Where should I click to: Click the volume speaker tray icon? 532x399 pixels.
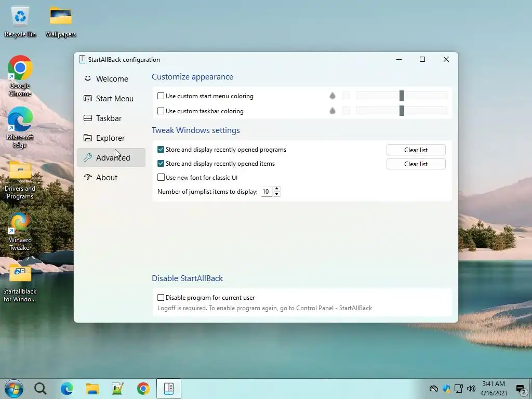[471, 389]
